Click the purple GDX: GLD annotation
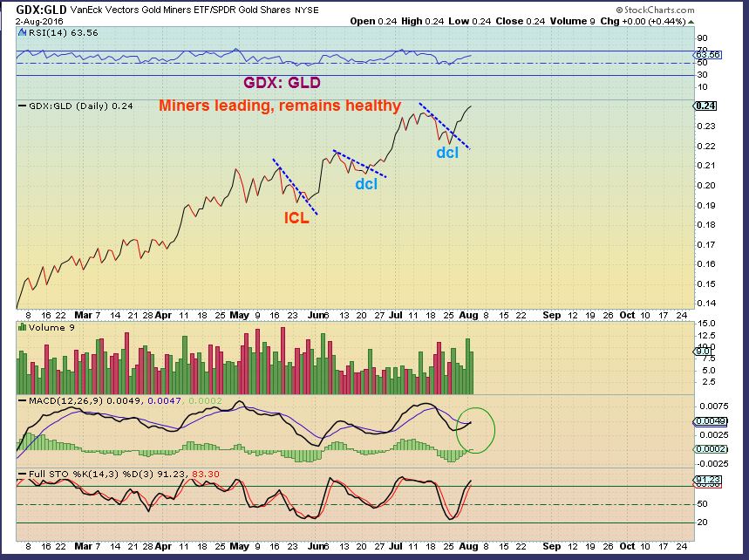Viewport: 749px width, 560px height. (282, 83)
